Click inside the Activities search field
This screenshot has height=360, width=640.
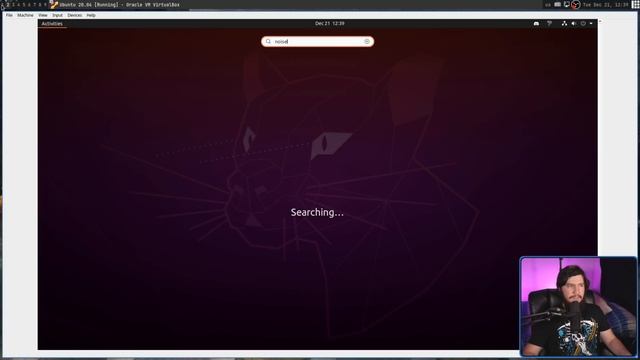coord(318,42)
